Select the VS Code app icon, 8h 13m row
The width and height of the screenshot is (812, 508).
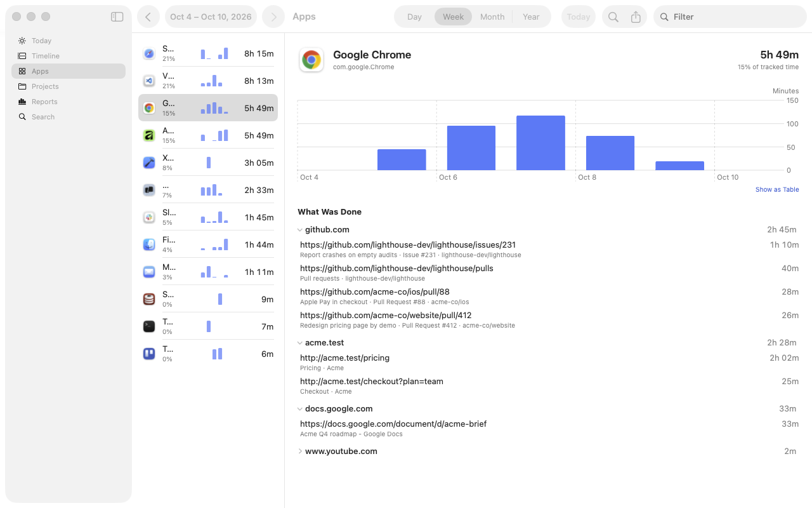click(x=149, y=81)
